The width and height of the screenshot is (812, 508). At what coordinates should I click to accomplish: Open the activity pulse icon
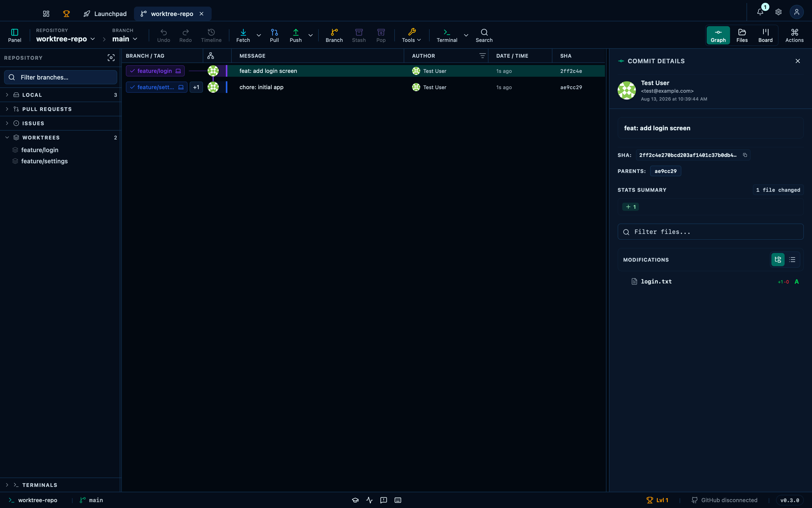[369, 500]
